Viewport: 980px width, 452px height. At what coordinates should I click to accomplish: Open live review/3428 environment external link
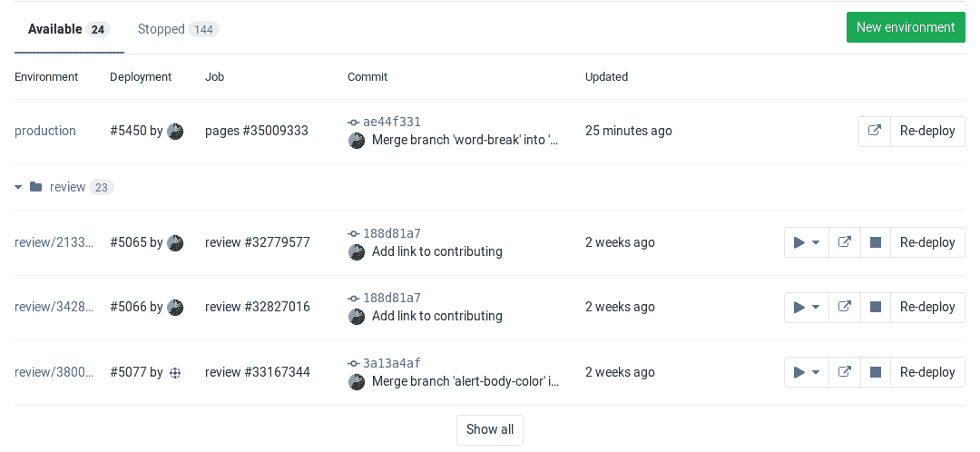pos(845,307)
